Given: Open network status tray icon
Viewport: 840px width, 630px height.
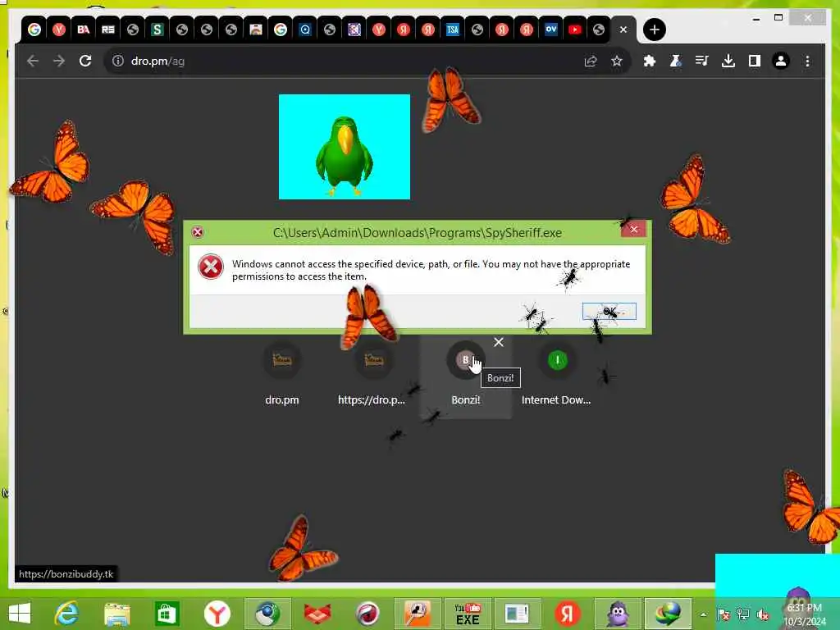Looking at the screenshot, I should [743, 615].
